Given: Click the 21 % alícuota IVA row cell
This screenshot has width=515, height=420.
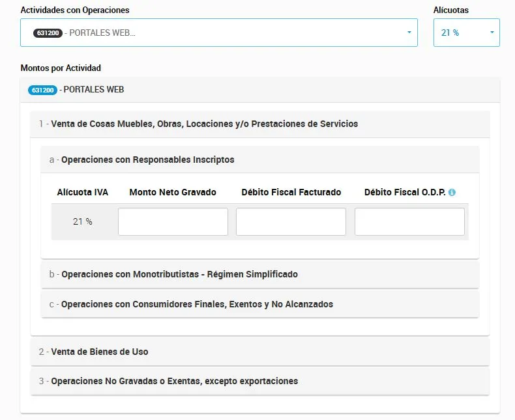Looking at the screenshot, I should coord(82,221).
